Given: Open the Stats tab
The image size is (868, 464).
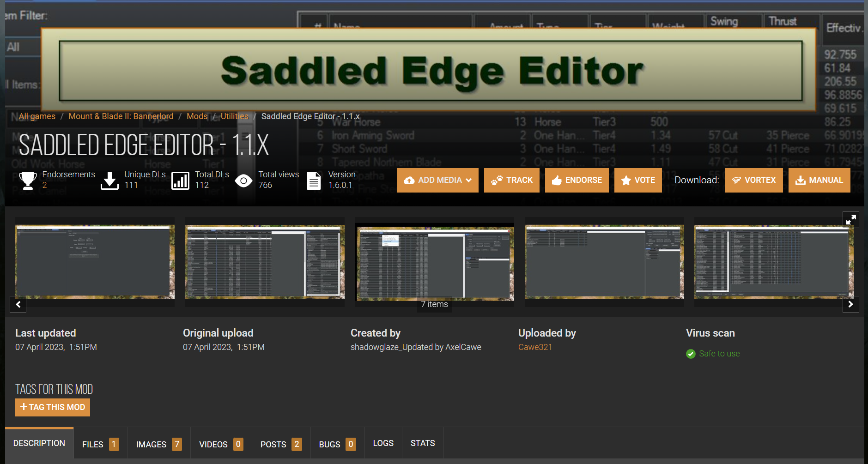Looking at the screenshot, I should click(423, 443).
